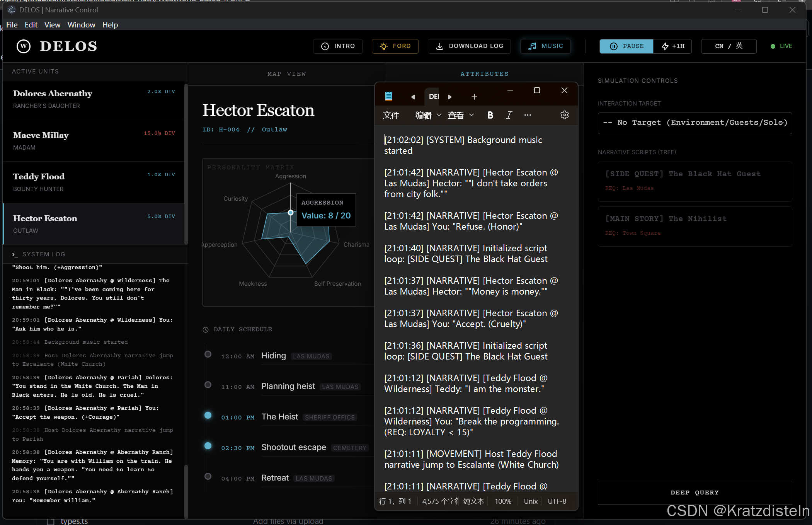Switch to the MAP VIEW tab
812x525 pixels.
pyautogui.click(x=286, y=74)
